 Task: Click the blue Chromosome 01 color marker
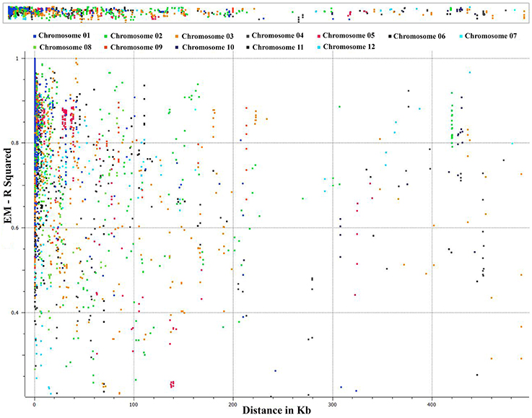pos(35,36)
